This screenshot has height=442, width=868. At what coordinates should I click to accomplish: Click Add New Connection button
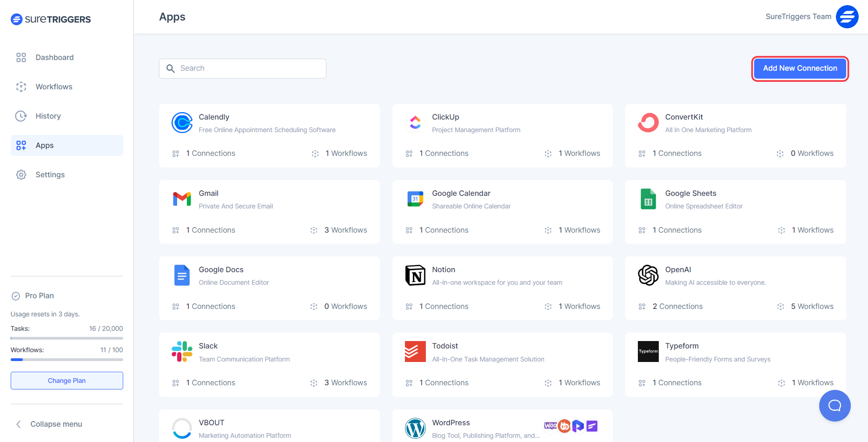click(x=800, y=68)
